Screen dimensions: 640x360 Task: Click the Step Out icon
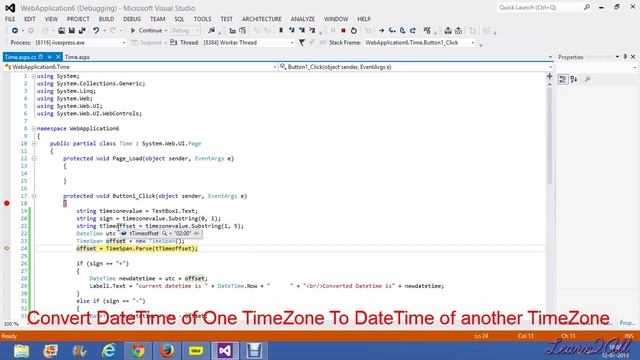point(413,31)
